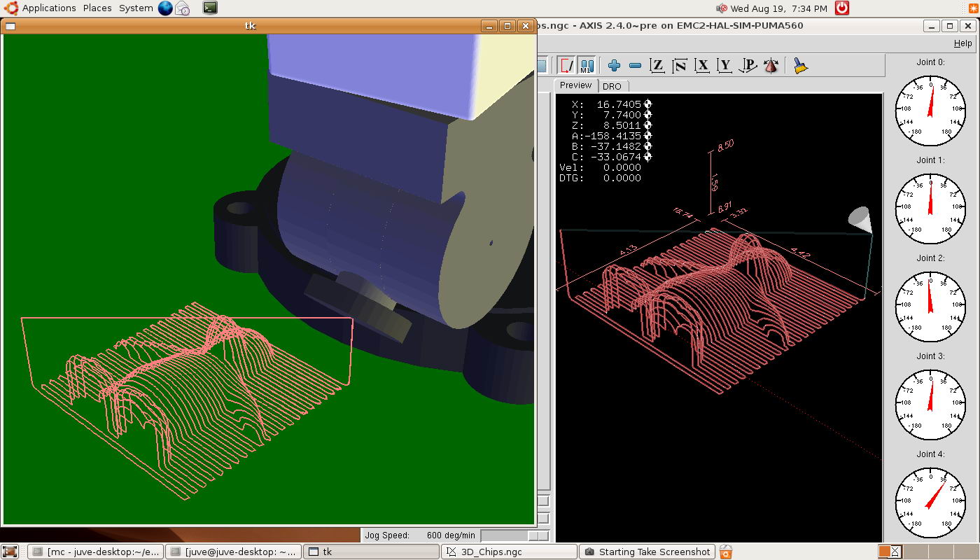
Task: Open the DRO tab
Action: 612,86
